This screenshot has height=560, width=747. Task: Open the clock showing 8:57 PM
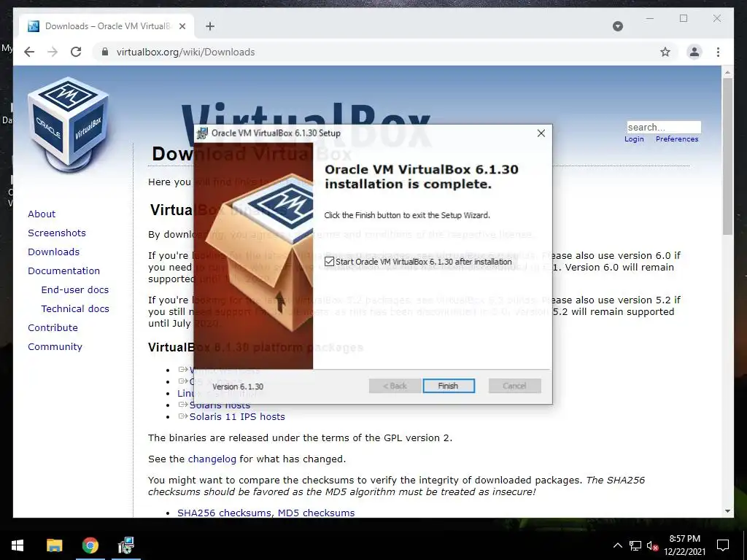(684, 545)
